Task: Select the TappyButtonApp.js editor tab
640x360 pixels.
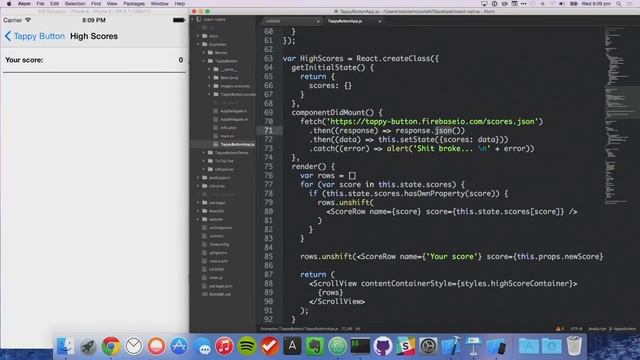Action: pos(352,21)
